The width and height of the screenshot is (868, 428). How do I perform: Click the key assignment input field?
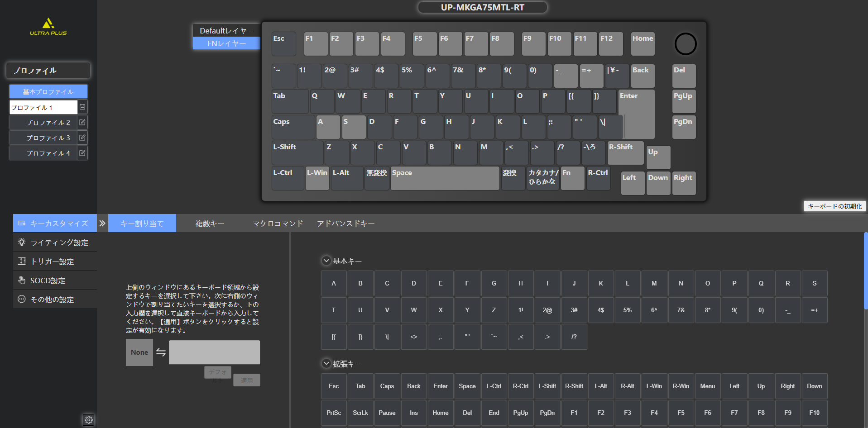[x=214, y=352]
